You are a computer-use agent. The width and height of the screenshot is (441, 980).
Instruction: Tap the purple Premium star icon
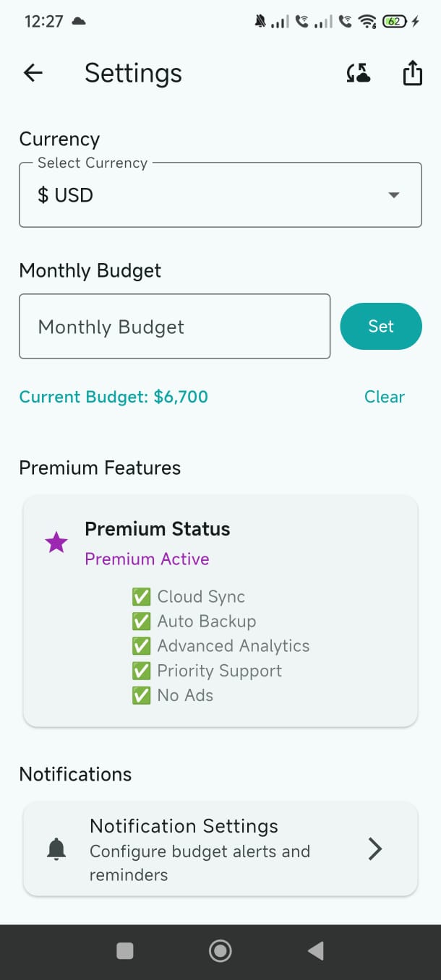point(56,543)
